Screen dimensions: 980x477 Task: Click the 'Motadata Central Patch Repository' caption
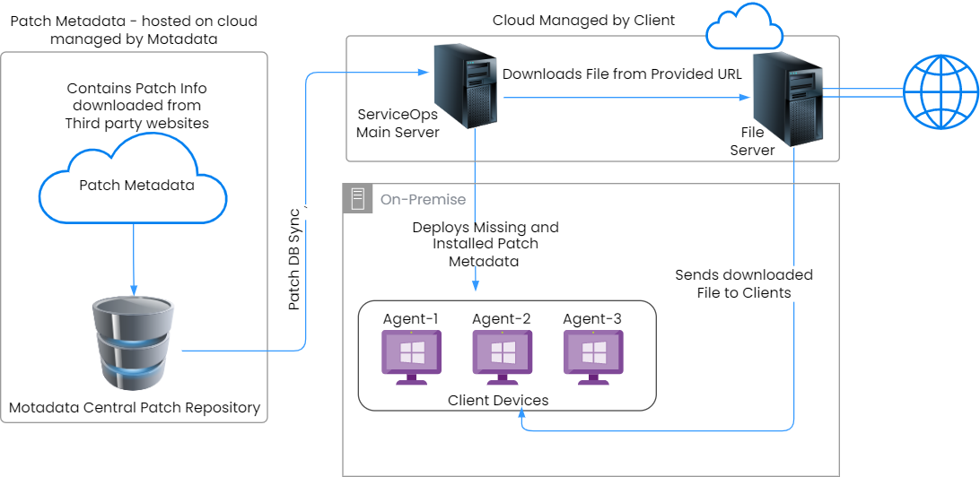pos(134,408)
